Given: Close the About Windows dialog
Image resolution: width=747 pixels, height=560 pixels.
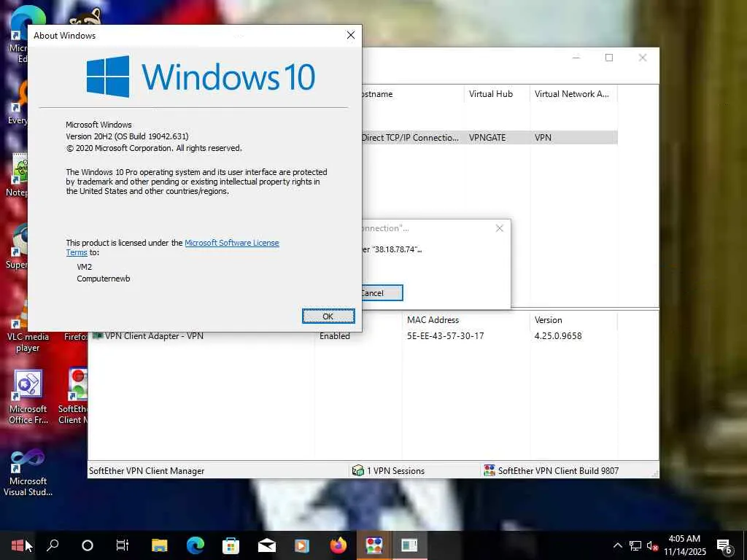Looking at the screenshot, I should (x=351, y=35).
